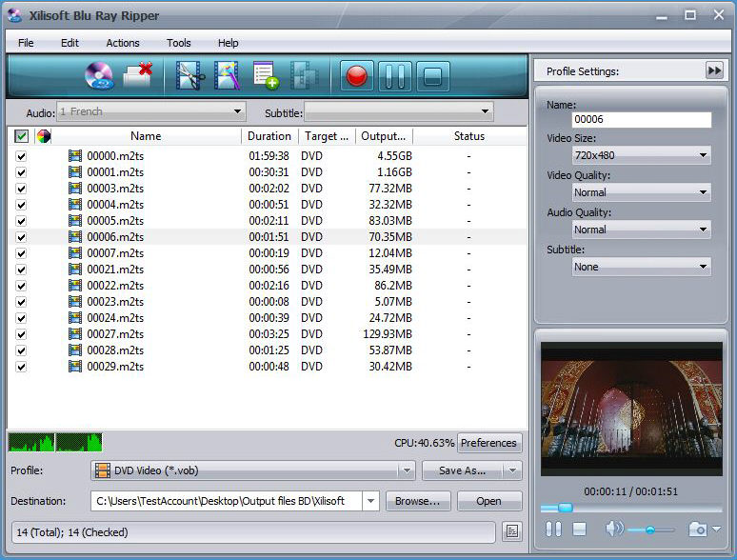737x560 pixels.
Task: Open the video Effects wand tool
Action: click(x=228, y=75)
